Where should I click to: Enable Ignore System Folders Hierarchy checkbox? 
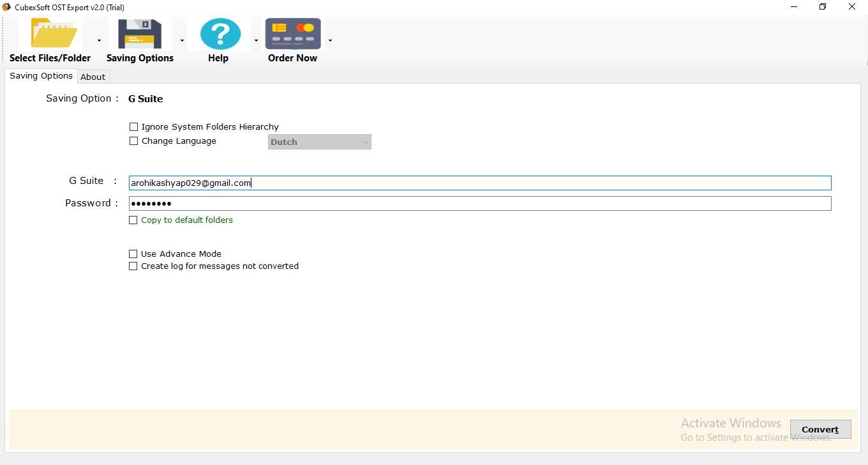point(133,127)
